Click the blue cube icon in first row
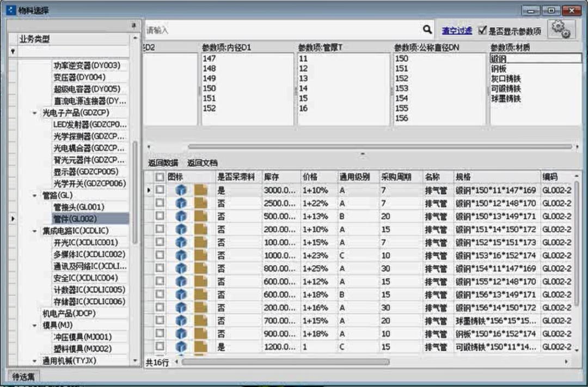The width and height of the screenshot is (588, 387). tap(181, 190)
